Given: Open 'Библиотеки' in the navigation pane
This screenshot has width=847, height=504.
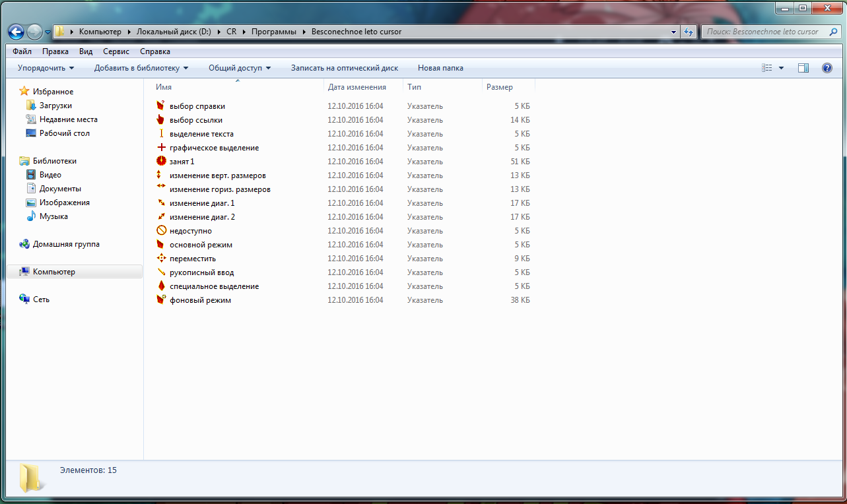Looking at the screenshot, I should click(x=55, y=161).
